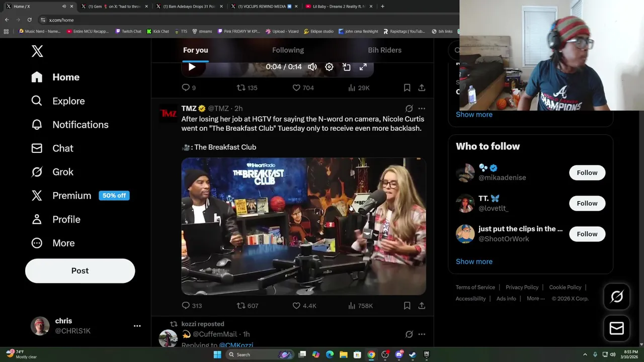Open the Privacy Policy link
Image resolution: width=644 pixels, height=362 pixels.
522,287
